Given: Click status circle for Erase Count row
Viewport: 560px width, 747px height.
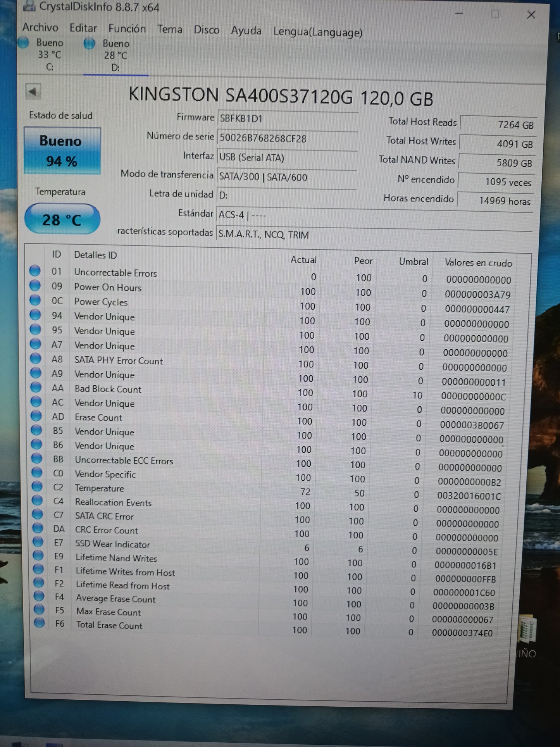Looking at the screenshot, I should coord(36,416).
